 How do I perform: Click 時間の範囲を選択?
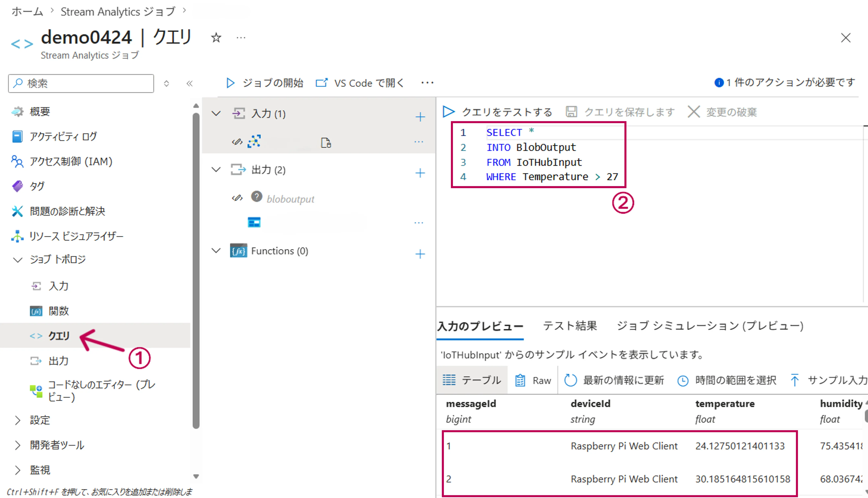coord(727,380)
